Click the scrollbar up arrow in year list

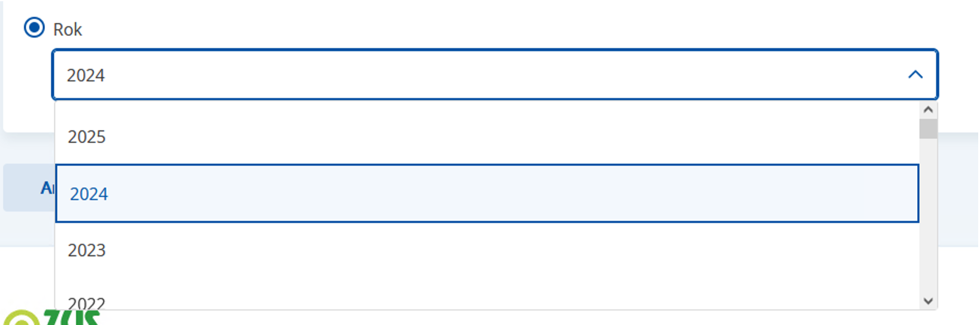coord(928,110)
